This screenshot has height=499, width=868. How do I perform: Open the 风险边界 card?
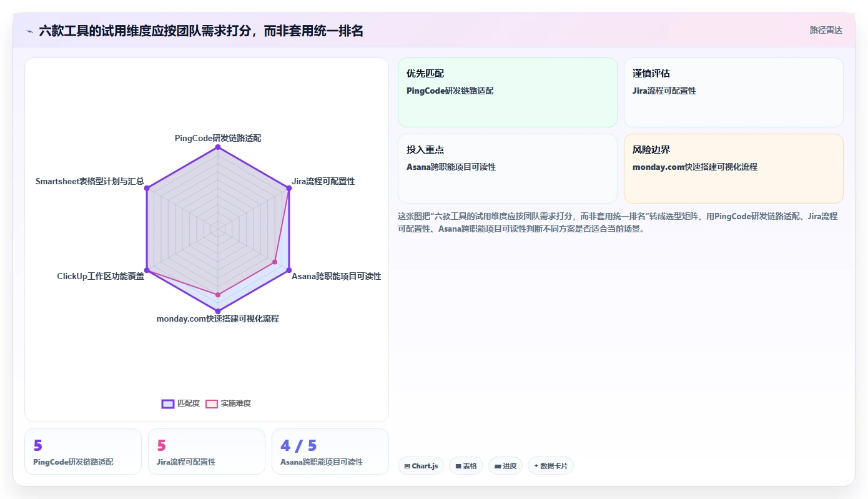coord(733,169)
